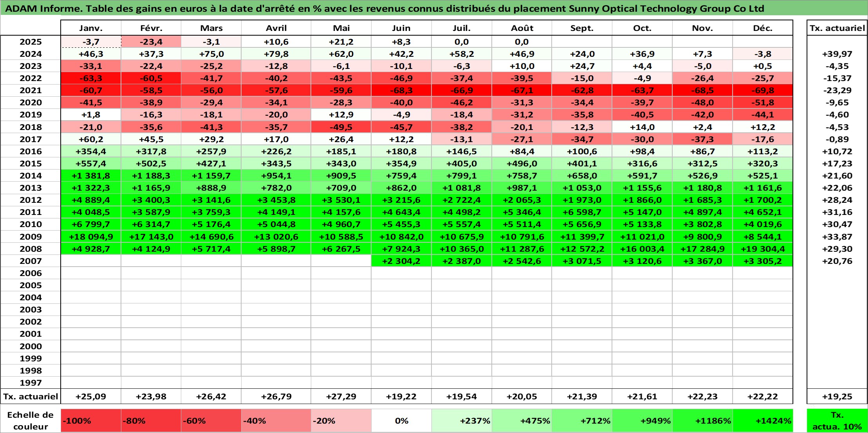This screenshot has height=433, width=868.
Task: Select the -23,29 actuarial rate for 2021
Action: [x=837, y=90]
